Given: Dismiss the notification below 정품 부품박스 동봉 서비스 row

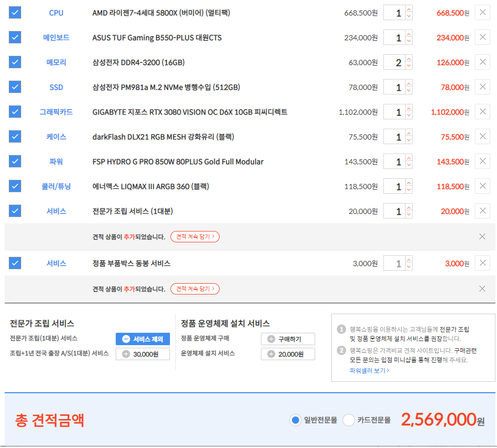Looking at the screenshot, I should tap(482, 289).
